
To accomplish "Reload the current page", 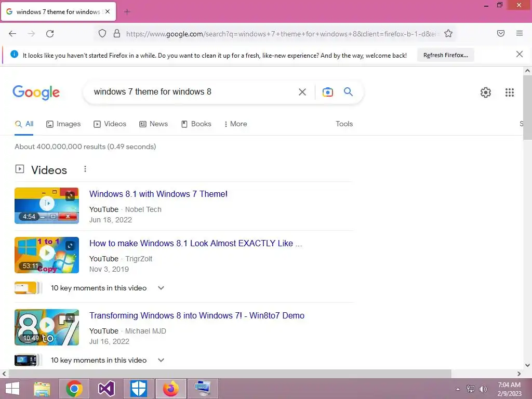I will point(50,34).
